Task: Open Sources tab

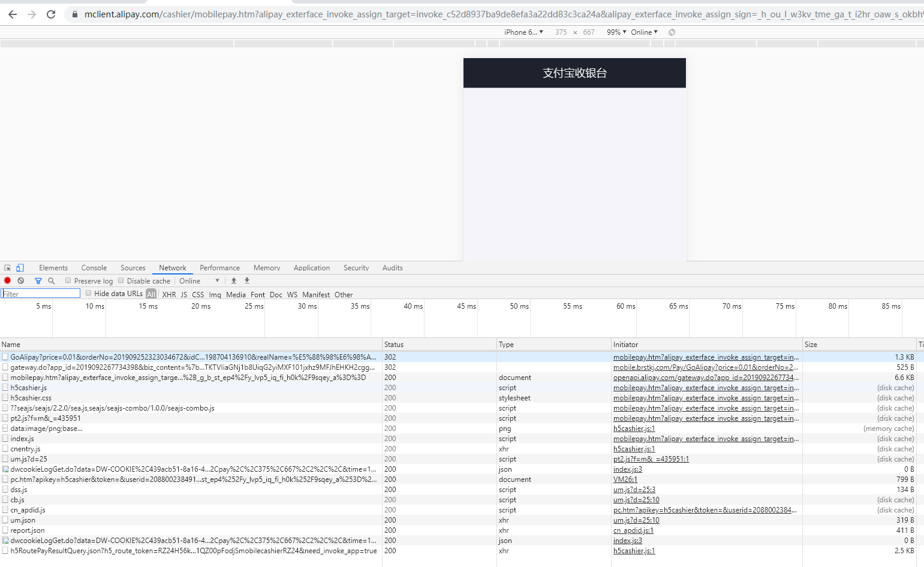Action: [133, 268]
